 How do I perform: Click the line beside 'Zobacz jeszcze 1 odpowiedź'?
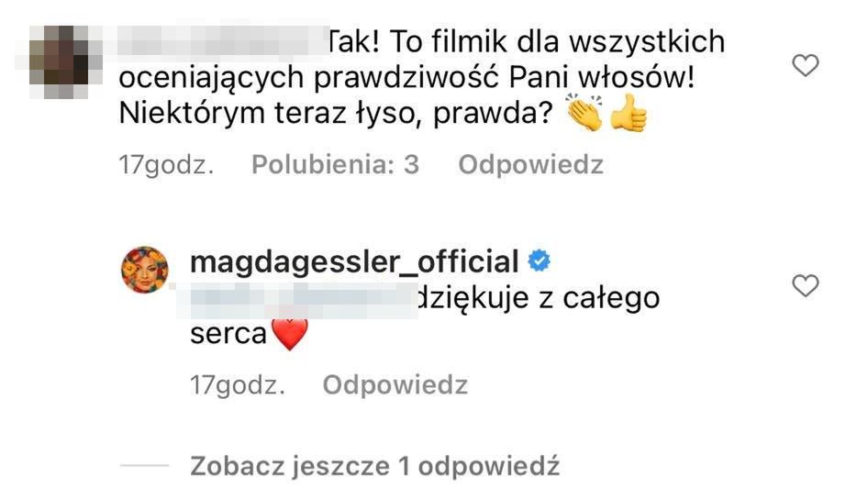pos(144,466)
